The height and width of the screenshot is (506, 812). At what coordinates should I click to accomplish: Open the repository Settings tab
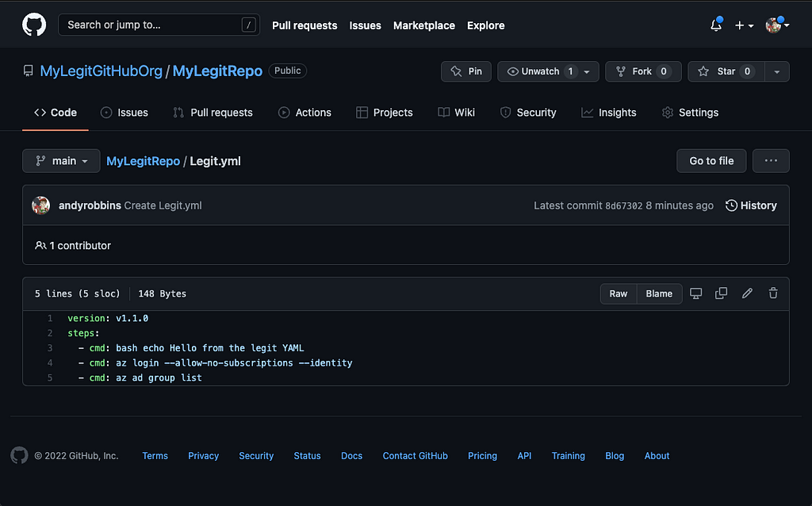[691, 113]
